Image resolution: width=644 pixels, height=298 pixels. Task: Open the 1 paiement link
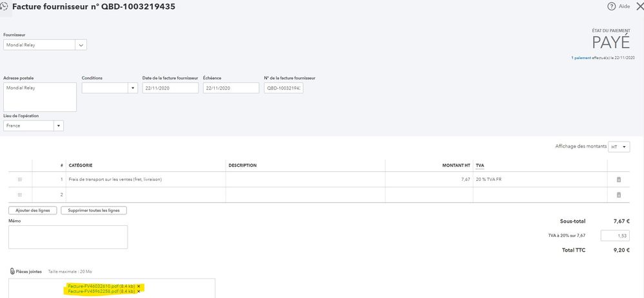pyautogui.click(x=581, y=58)
